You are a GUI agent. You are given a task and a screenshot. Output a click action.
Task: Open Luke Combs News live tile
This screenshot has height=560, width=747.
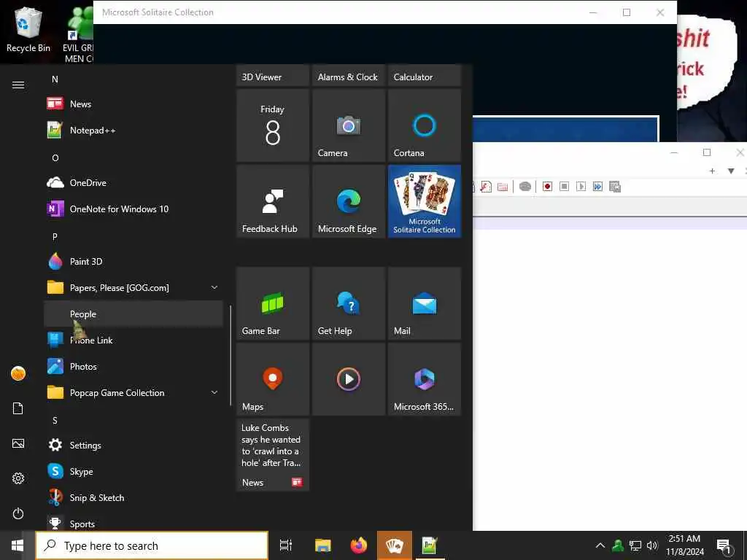point(273,455)
